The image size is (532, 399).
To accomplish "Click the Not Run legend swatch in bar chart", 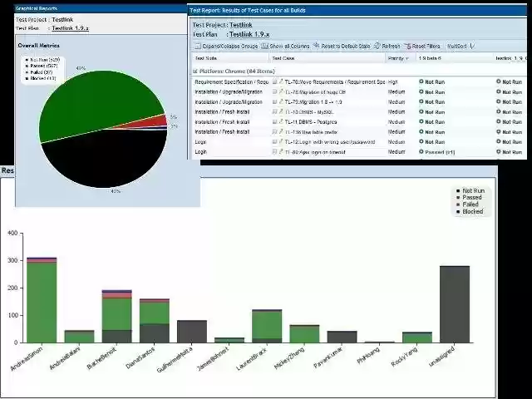I will [457, 191].
